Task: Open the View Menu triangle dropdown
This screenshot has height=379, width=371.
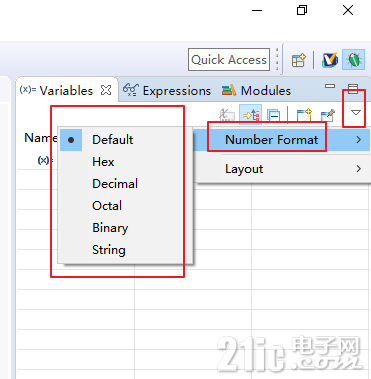Action: [x=356, y=113]
